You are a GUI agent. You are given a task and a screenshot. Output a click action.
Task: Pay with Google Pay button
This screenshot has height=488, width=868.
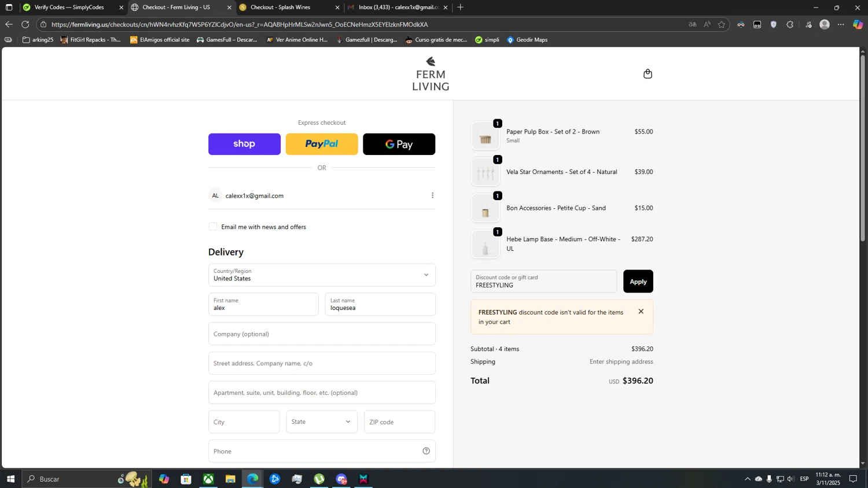click(x=399, y=144)
